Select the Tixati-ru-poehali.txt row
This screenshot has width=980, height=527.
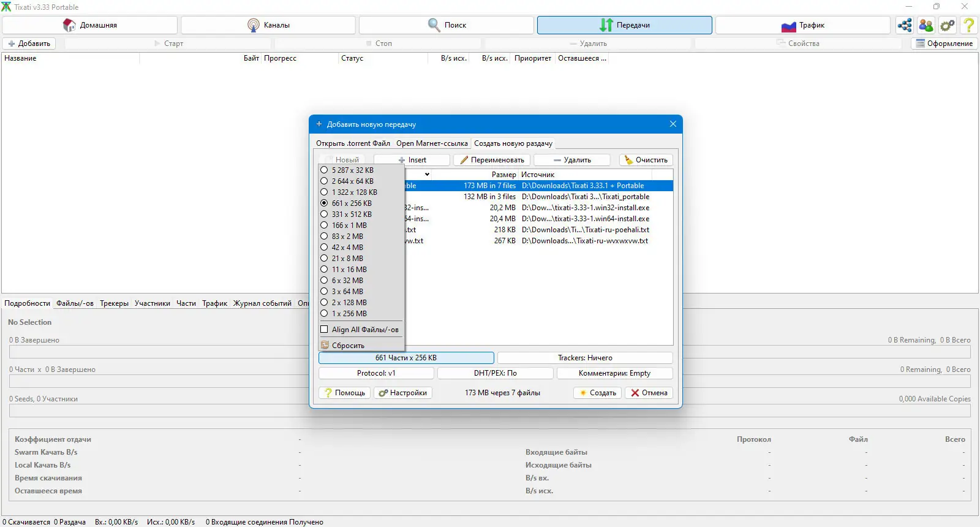tap(539, 230)
